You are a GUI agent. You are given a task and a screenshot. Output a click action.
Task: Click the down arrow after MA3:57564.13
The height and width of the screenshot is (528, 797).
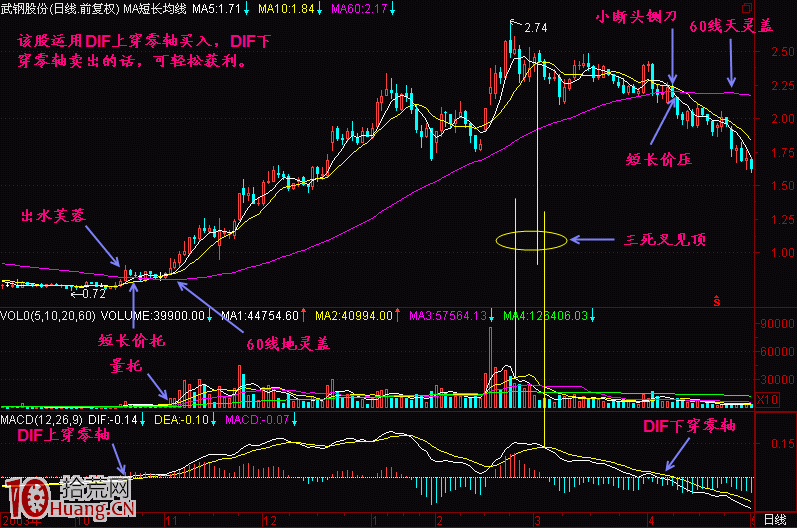pos(492,316)
